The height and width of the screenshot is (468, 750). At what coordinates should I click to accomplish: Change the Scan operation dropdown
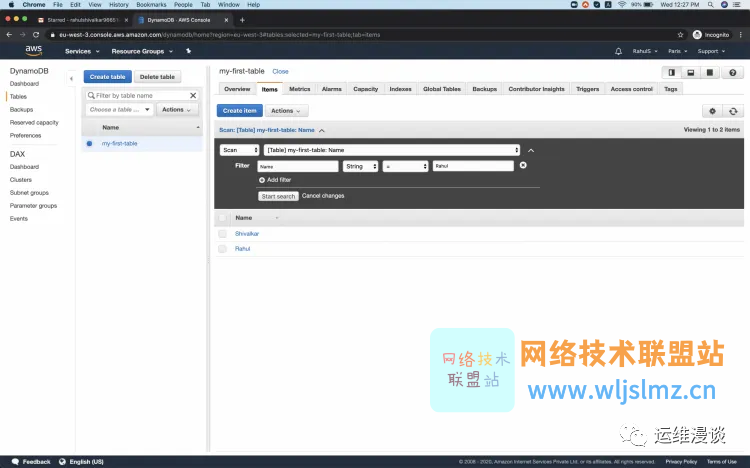240,150
